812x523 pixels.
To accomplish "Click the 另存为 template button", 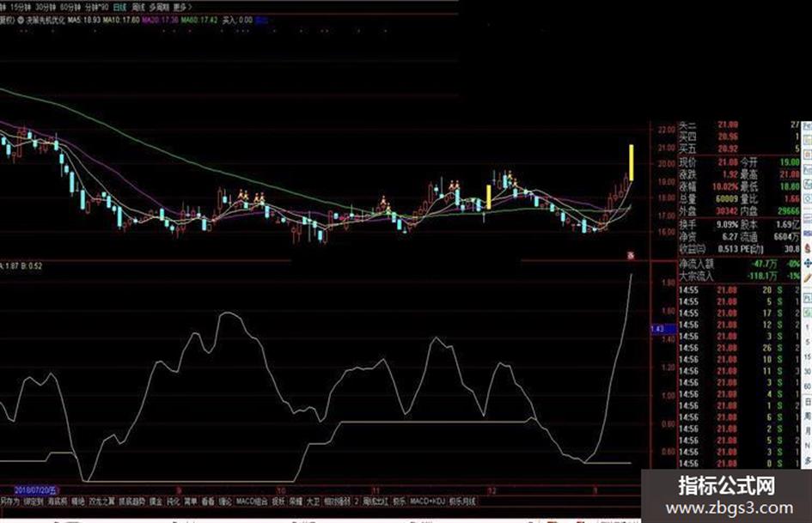I will [x=9, y=502].
